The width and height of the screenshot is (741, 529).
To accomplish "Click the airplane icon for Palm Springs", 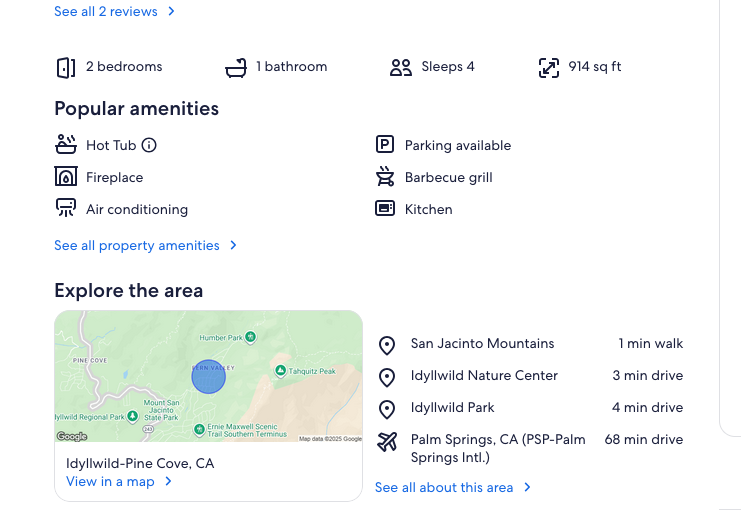I will (x=387, y=441).
